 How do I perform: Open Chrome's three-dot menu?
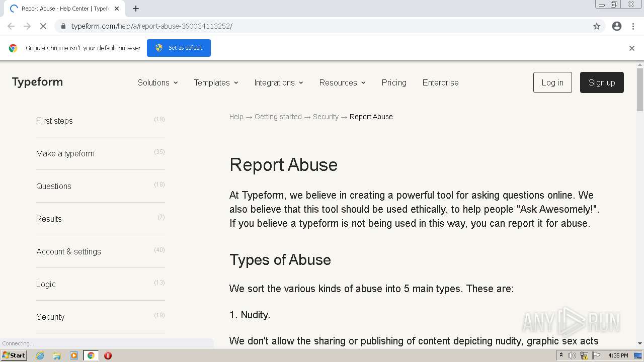coord(633,26)
